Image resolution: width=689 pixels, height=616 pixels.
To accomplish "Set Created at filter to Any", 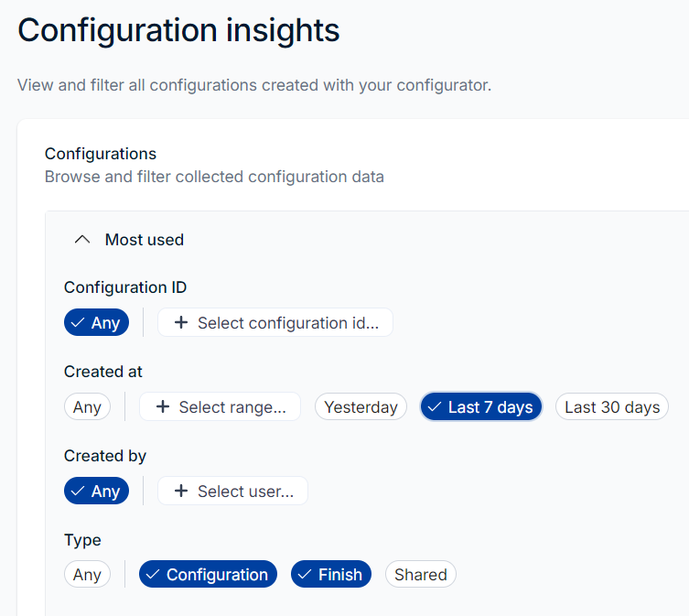I will tap(87, 407).
